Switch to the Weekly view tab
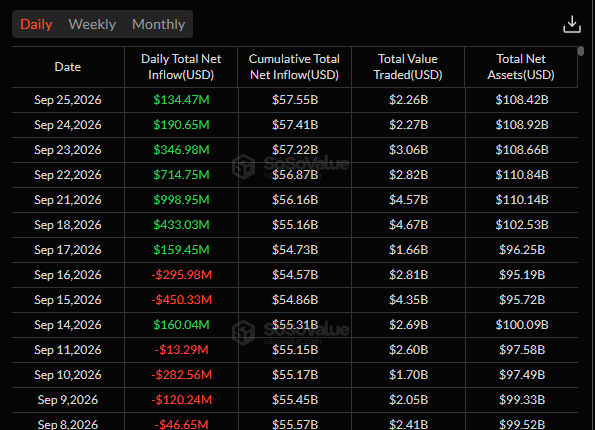 point(92,24)
